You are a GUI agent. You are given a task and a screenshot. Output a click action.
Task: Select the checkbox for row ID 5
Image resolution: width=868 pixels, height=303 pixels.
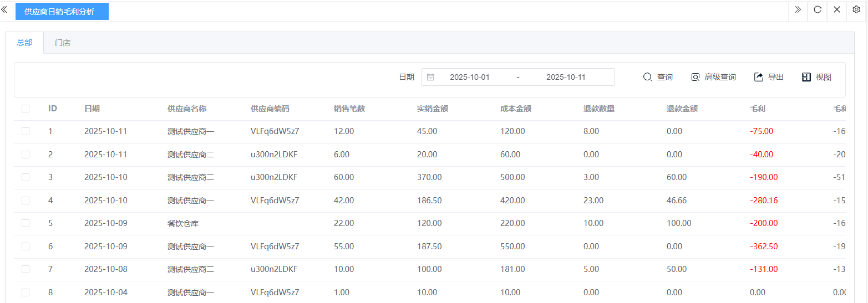pos(26,223)
